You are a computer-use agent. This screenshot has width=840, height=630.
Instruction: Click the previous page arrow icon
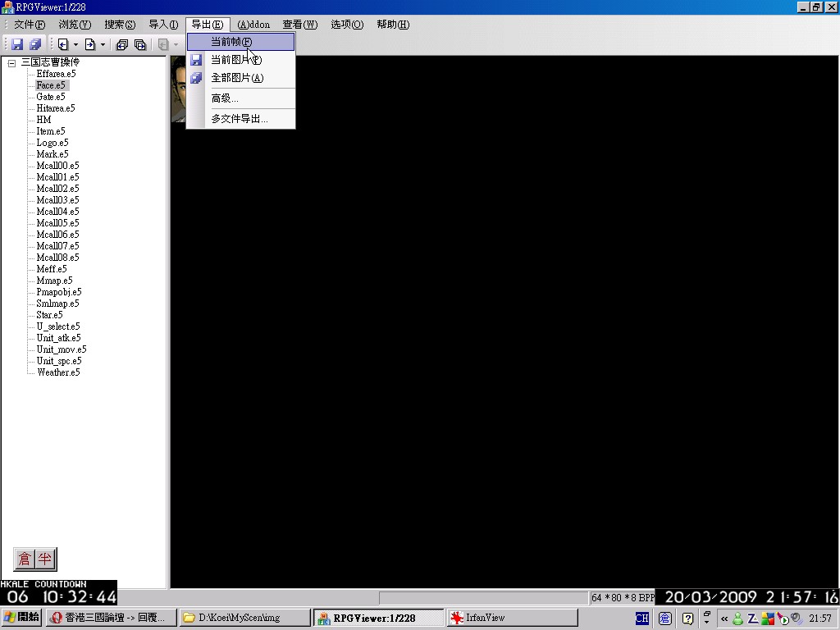point(63,44)
